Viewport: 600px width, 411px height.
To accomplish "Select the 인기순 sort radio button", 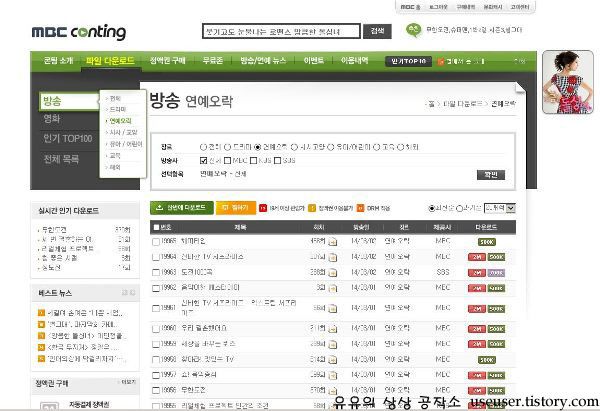I will (x=460, y=208).
